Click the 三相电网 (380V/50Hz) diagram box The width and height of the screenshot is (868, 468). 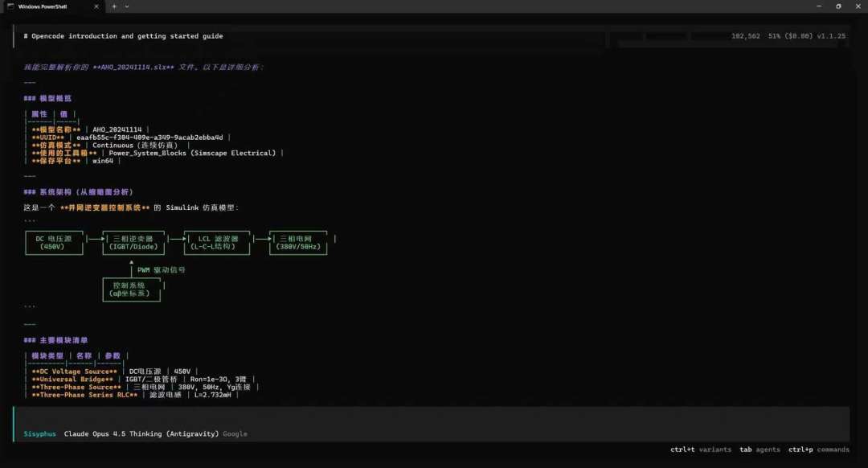coord(298,243)
